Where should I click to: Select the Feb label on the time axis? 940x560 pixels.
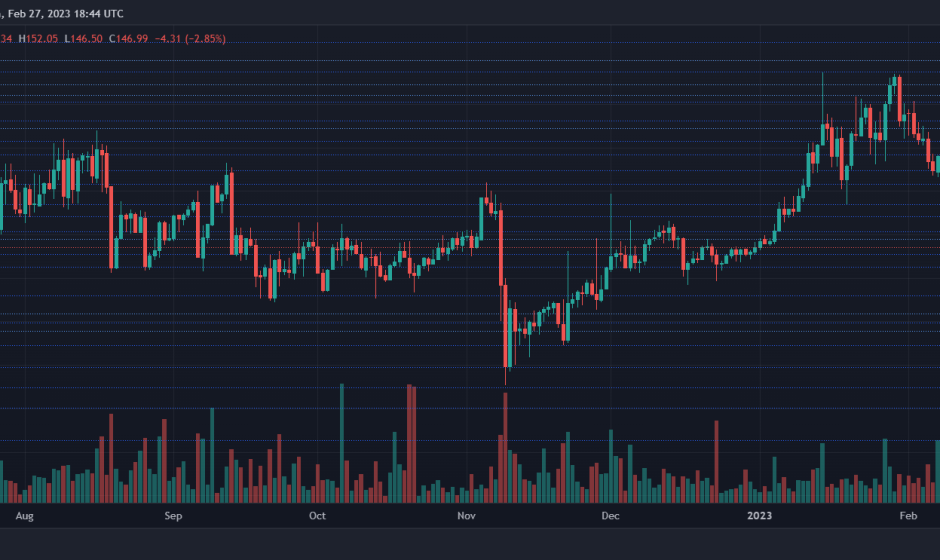point(908,516)
